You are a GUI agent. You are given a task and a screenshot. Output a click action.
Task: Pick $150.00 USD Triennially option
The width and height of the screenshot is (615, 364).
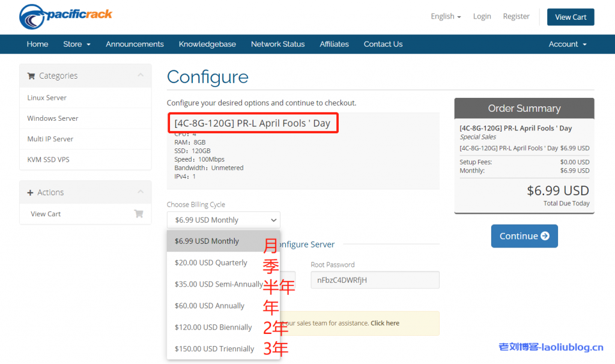(214, 349)
